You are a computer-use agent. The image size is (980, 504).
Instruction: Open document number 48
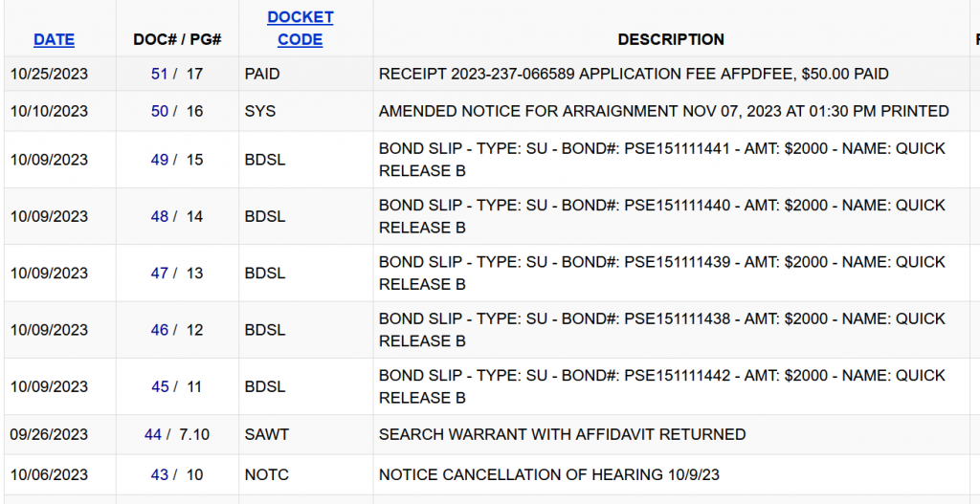(160, 216)
